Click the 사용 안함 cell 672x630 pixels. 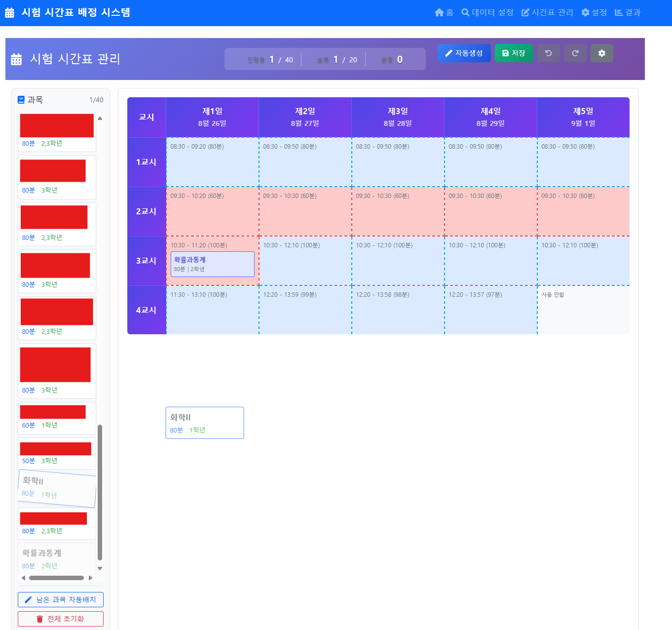coord(583,310)
